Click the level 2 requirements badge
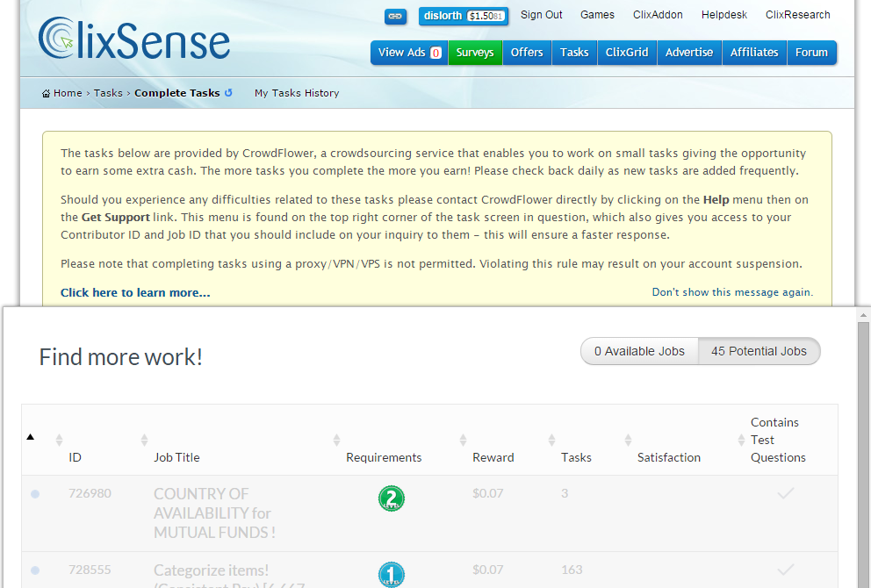This screenshot has width=871, height=588. pos(392,498)
